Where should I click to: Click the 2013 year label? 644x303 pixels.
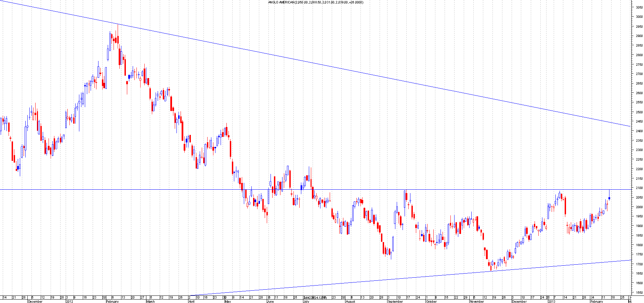[552, 302]
